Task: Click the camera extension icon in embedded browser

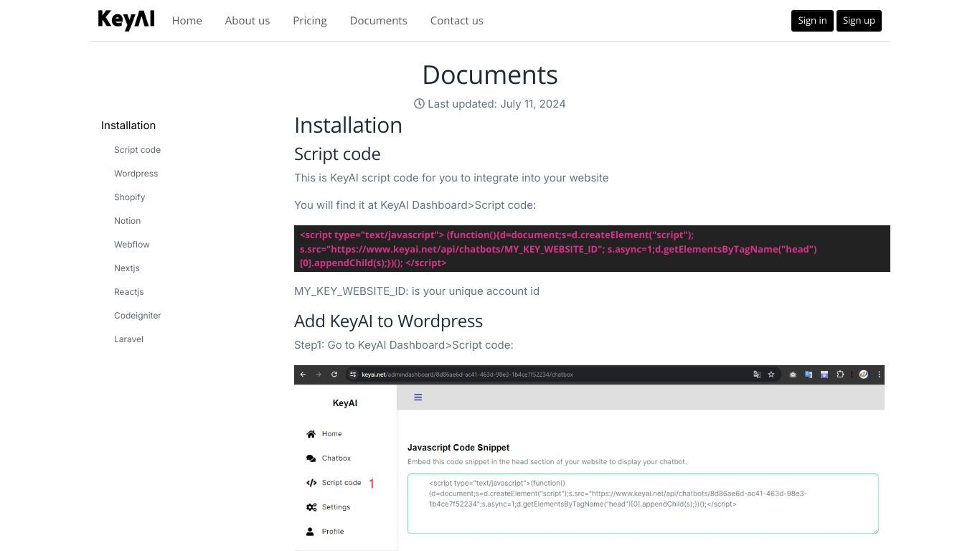Action: click(793, 375)
